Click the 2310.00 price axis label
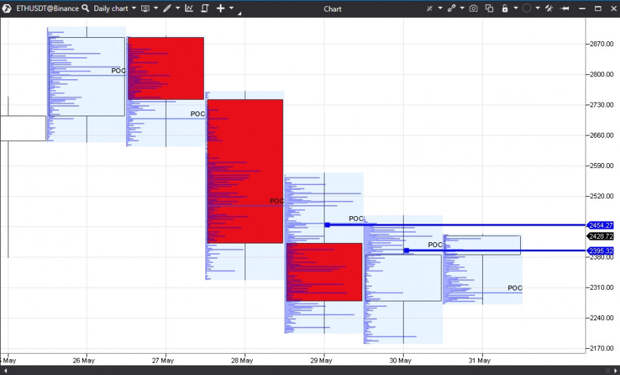This screenshot has height=375, width=620. click(601, 288)
